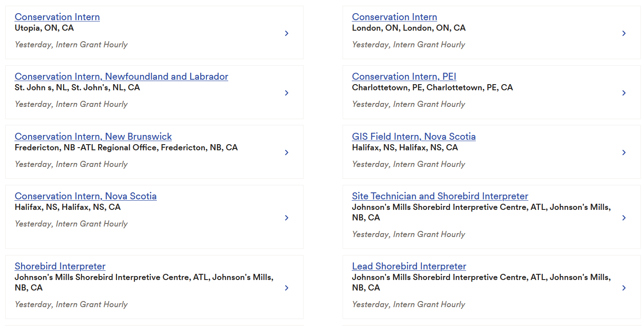Image resolution: width=644 pixels, height=326 pixels.
Task: Open the Conservation Intern, Nova Scotia link
Action: click(x=85, y=196)
